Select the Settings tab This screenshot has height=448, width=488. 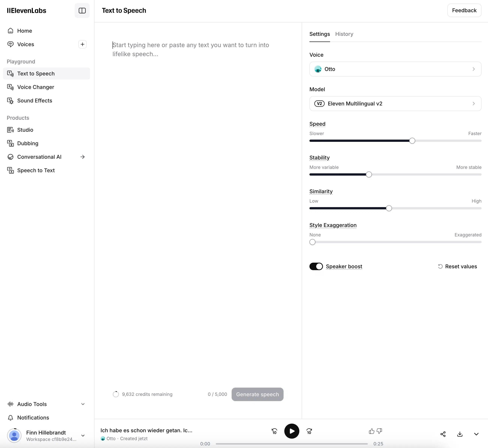pyautogui.click(x=320, y=34)
